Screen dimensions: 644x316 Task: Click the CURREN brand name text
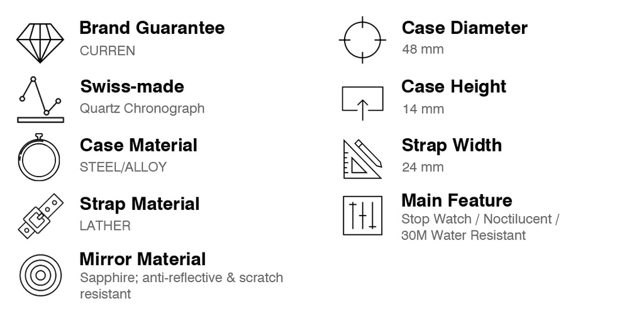coord(107,51)
